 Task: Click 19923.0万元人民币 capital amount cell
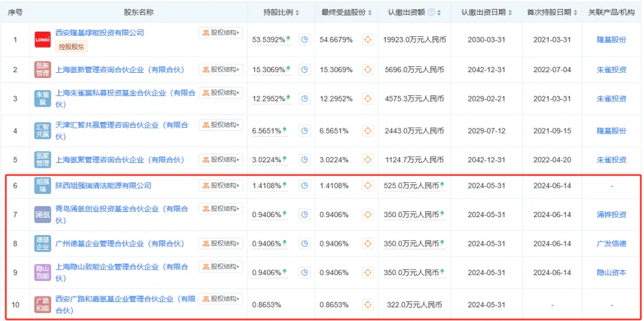[414, 40]
